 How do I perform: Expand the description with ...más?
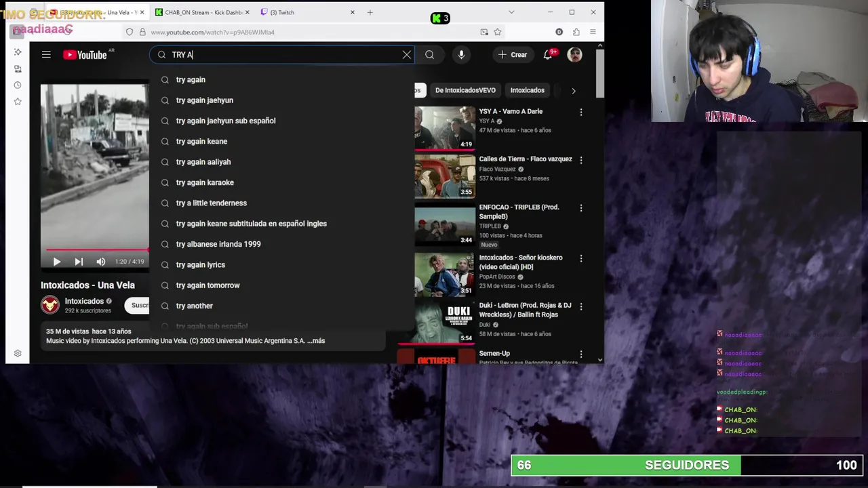tap(316, 341)
